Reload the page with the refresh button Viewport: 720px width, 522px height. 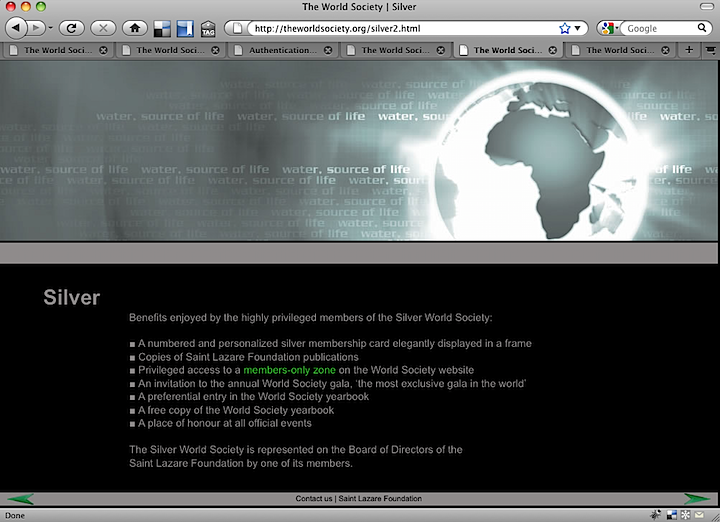click(x=71, y=28)
